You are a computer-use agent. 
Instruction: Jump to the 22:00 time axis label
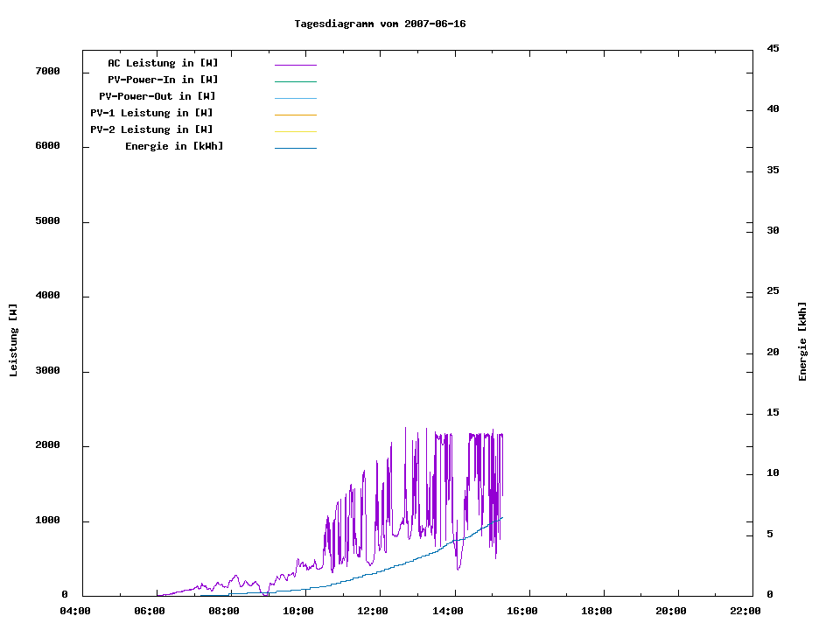(x=745, y=612)
